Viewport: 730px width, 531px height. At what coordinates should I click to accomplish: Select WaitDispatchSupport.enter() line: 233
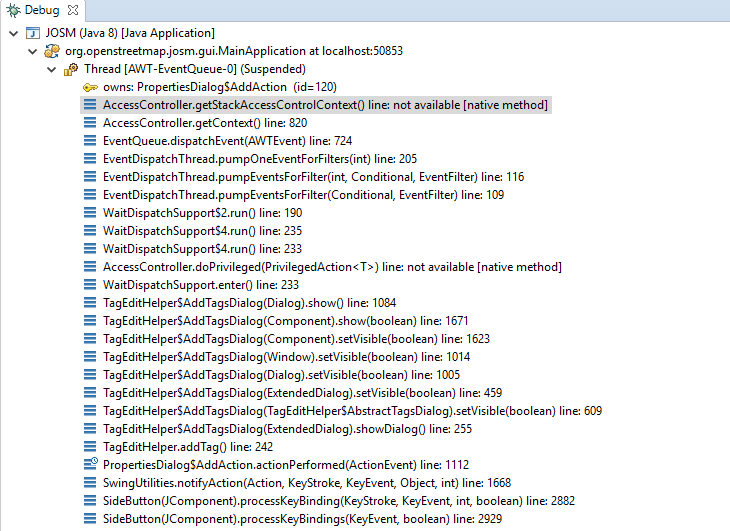201,285
